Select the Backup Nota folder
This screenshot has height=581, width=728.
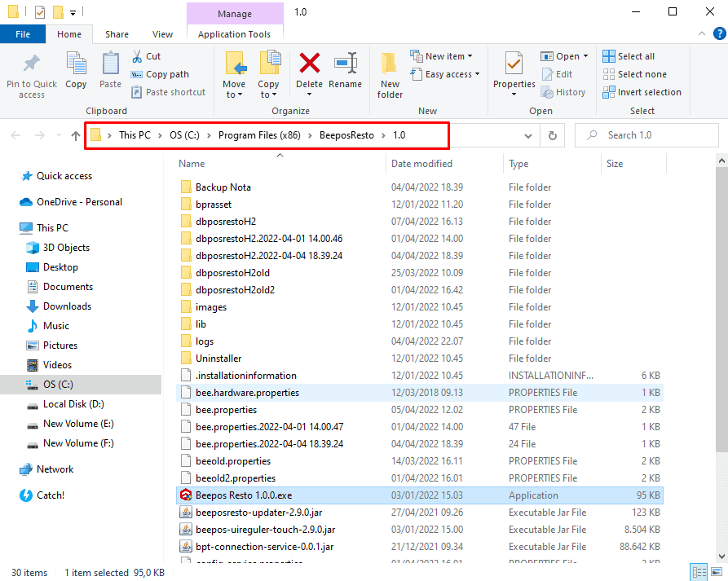[x=420, y=187]
